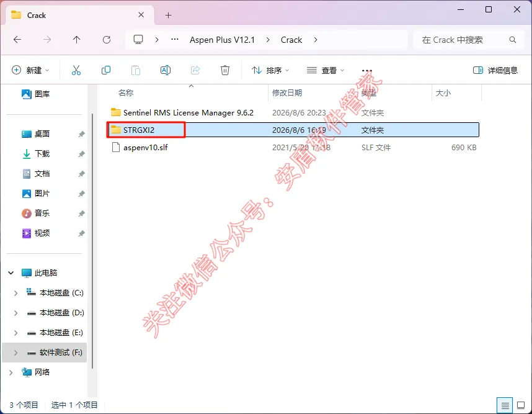This screenshot has height=414, width=532.
Task: Expand the 网络 network node
Action: pos(11,372)
